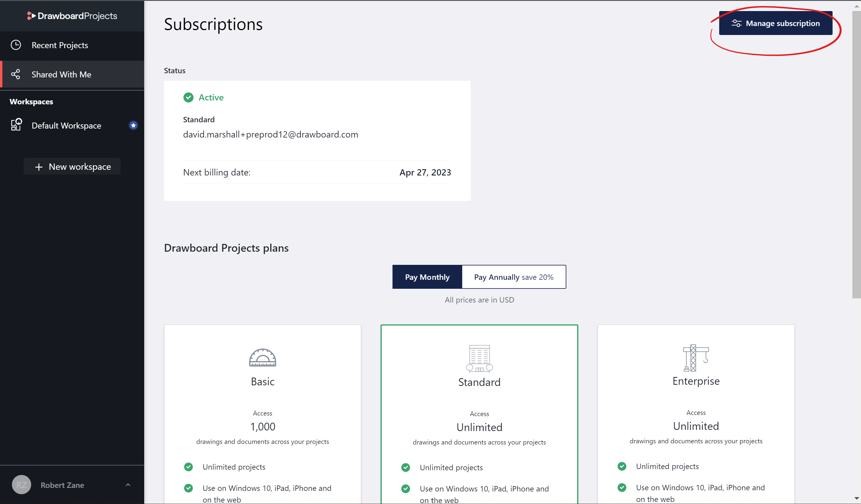This screenshot has height=504, width=861.
Task: Click the Default Workspace icon
Action: 16,125
